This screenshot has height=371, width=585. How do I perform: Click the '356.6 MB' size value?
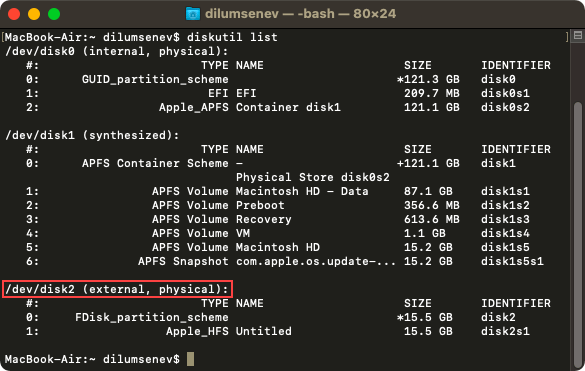click(432, 205)
